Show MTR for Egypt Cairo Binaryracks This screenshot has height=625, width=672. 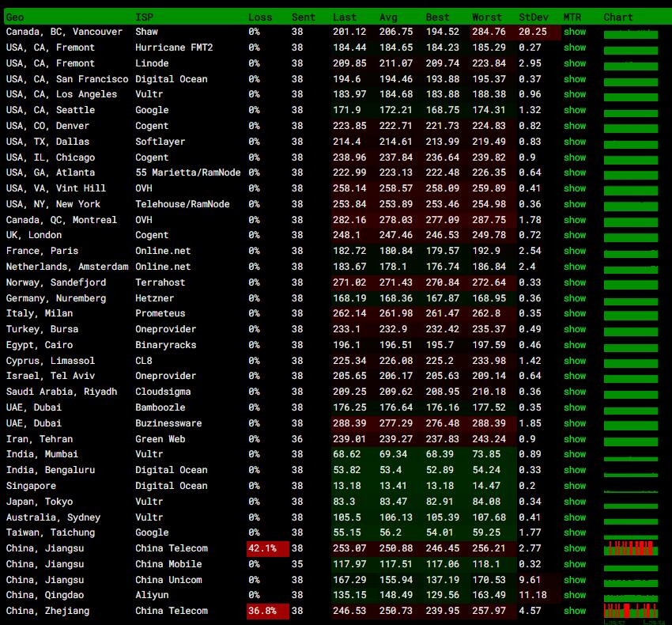575,345
